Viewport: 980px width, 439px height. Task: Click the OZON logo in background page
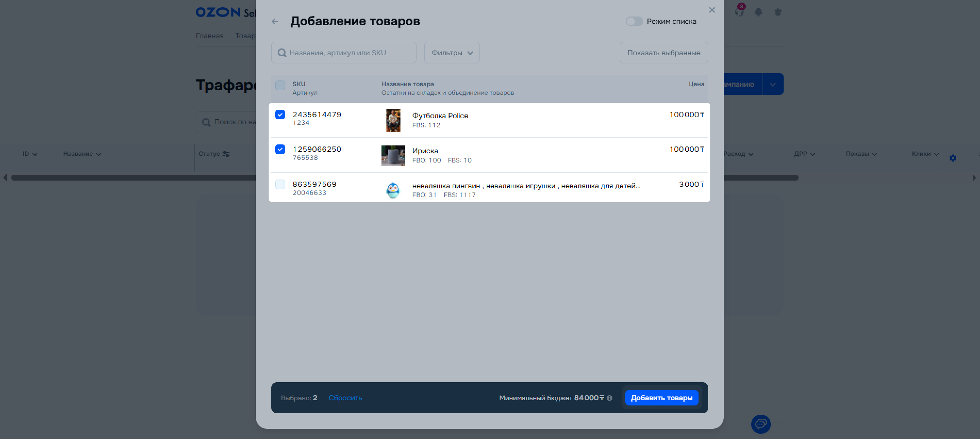[218, 12]
